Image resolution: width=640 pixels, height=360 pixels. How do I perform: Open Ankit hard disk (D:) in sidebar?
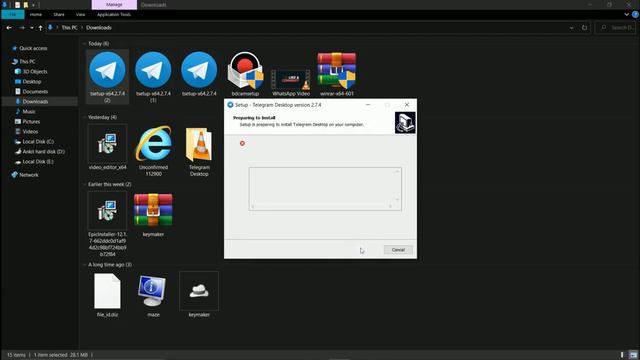coord(40,152)
